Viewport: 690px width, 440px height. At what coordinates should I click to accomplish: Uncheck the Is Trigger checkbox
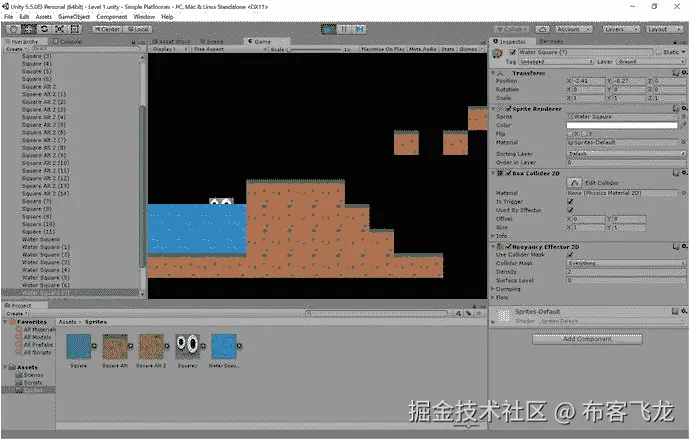[570, 202]
